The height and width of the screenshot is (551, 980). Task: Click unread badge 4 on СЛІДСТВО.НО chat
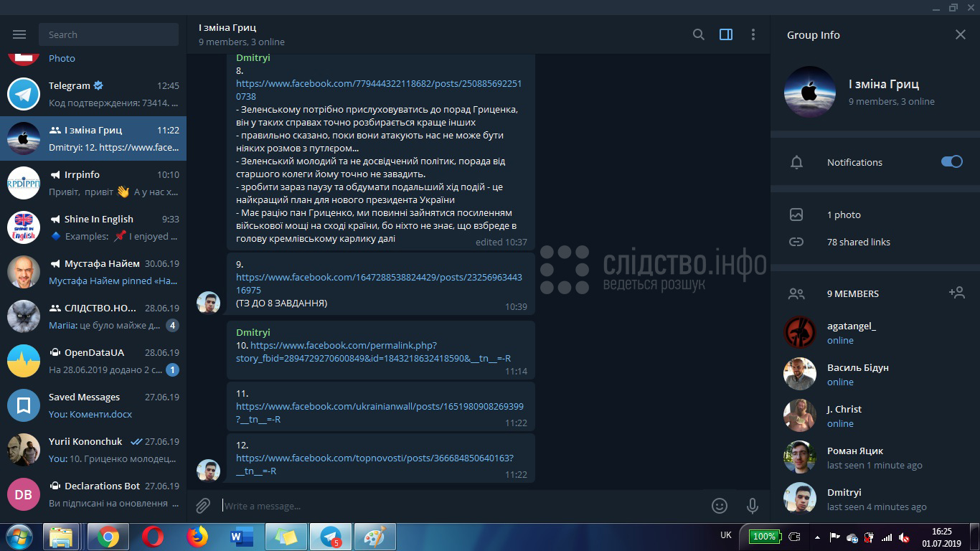172,326
